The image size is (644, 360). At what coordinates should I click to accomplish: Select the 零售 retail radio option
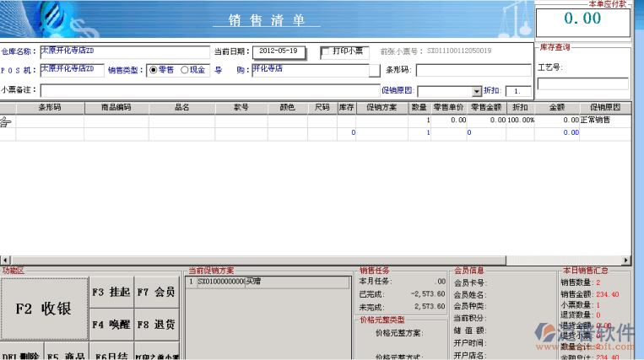click(153, 70)
